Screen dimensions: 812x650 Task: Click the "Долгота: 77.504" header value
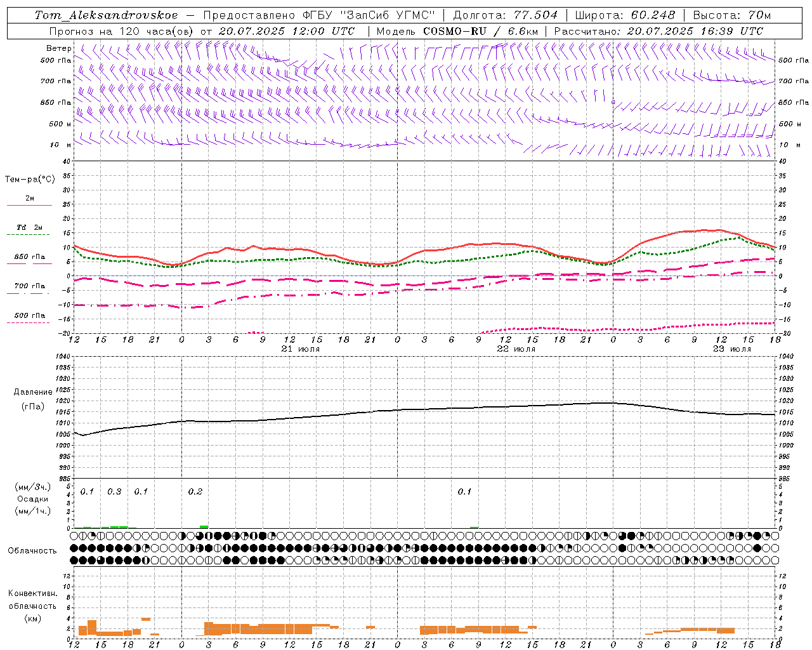506,15
